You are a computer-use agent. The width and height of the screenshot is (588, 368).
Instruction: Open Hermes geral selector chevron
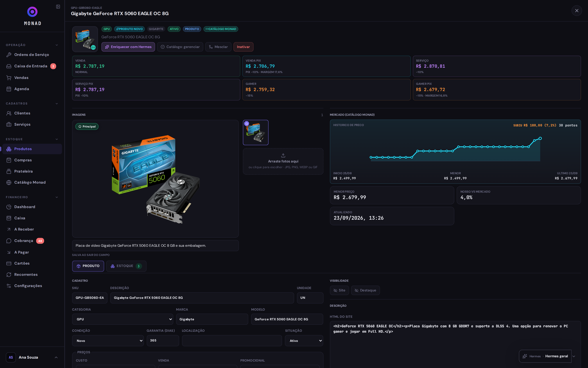pyautogui.click(x=574, y=356)
